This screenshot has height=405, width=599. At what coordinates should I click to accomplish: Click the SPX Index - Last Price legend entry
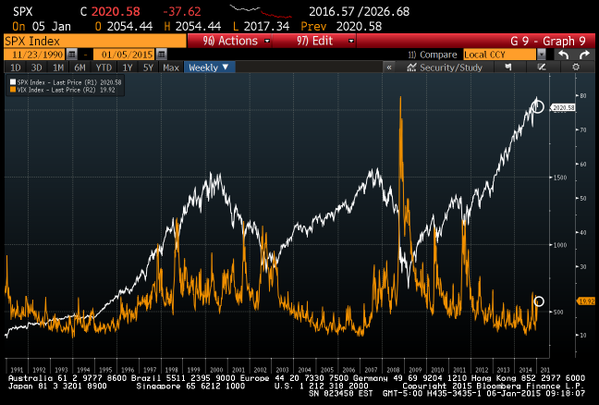click(65, 82)
